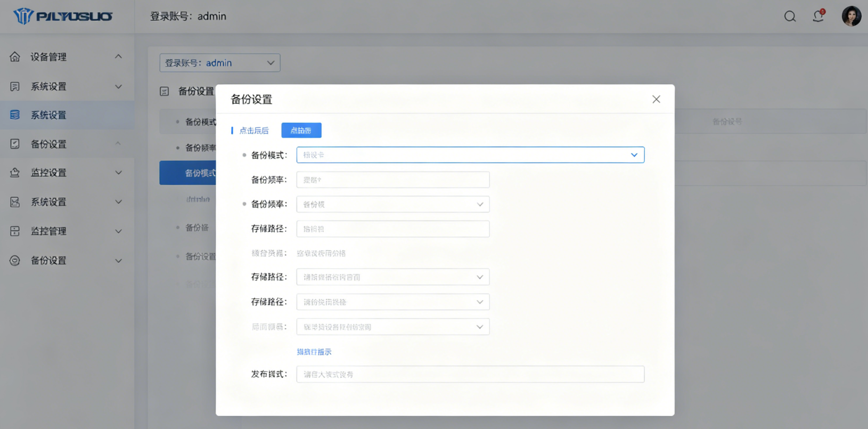Close the 备份设置 dialog with X

(x=656, y=99)
